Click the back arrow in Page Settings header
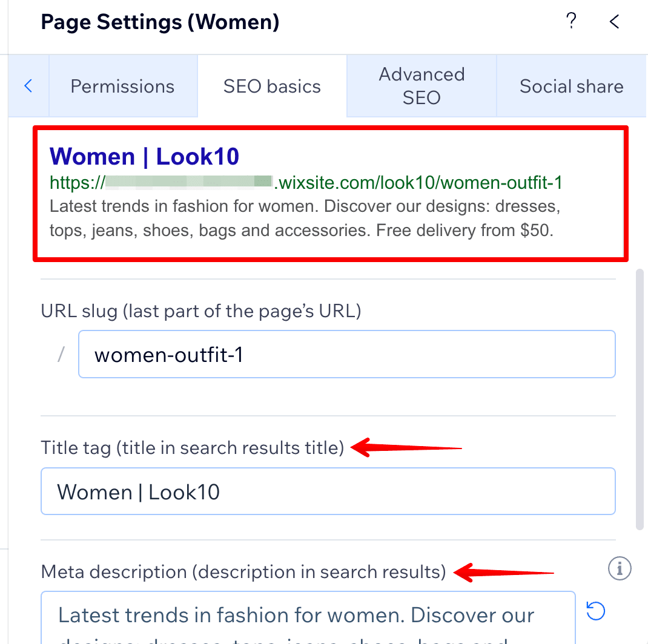This screenshot has height=644, width=648. tap(614, 21)
